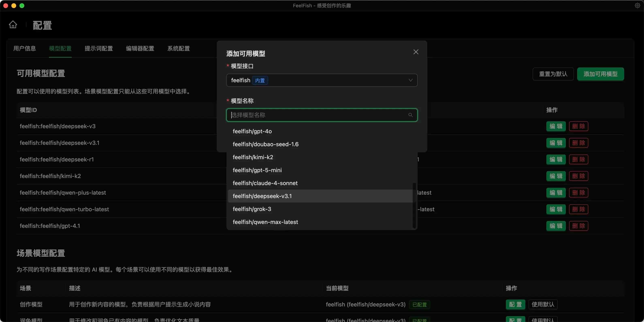Go to 系统配置 tab
Screen dimensions: 644x322
tap(178, 48)
